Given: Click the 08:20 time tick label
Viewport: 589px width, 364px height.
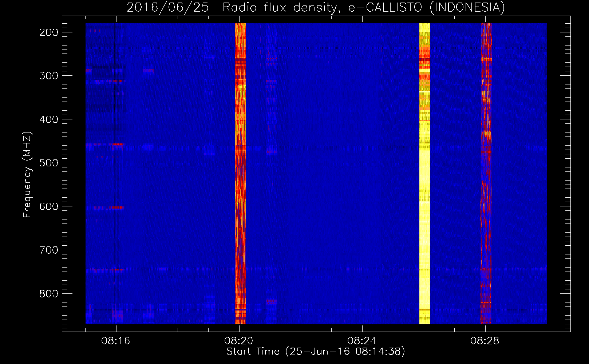Looking at the screenshot, I should (239, 341).
